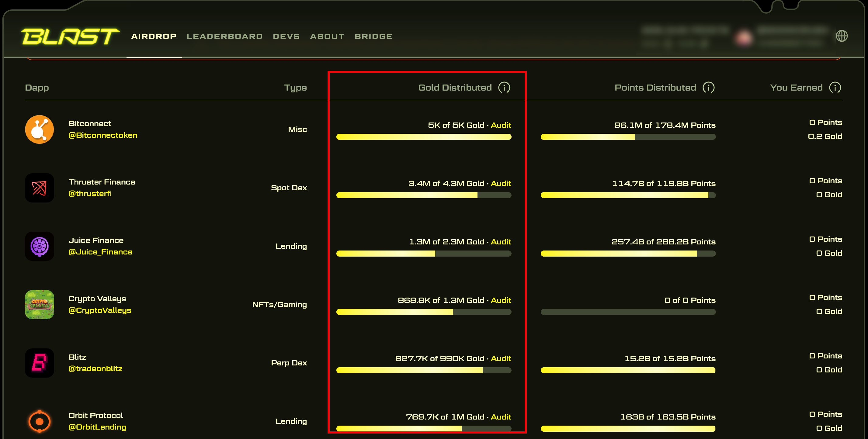Click the Gold Distributed column header
Image resolution: width=868 pixels, height=439 pixels.
[x=455, y=88]
